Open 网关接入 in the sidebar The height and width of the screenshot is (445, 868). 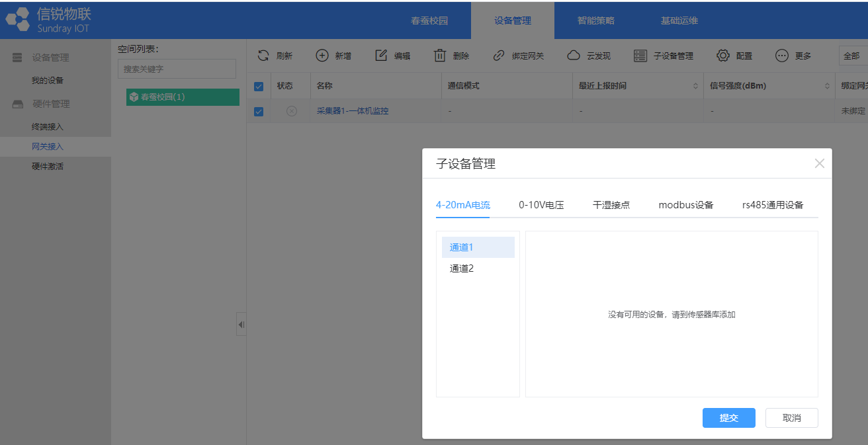[x=48, y=147]
